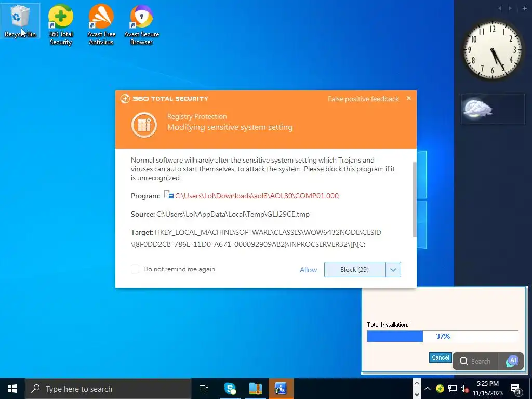Block the program with Block (29) button
532x399 pixels.
354,270
